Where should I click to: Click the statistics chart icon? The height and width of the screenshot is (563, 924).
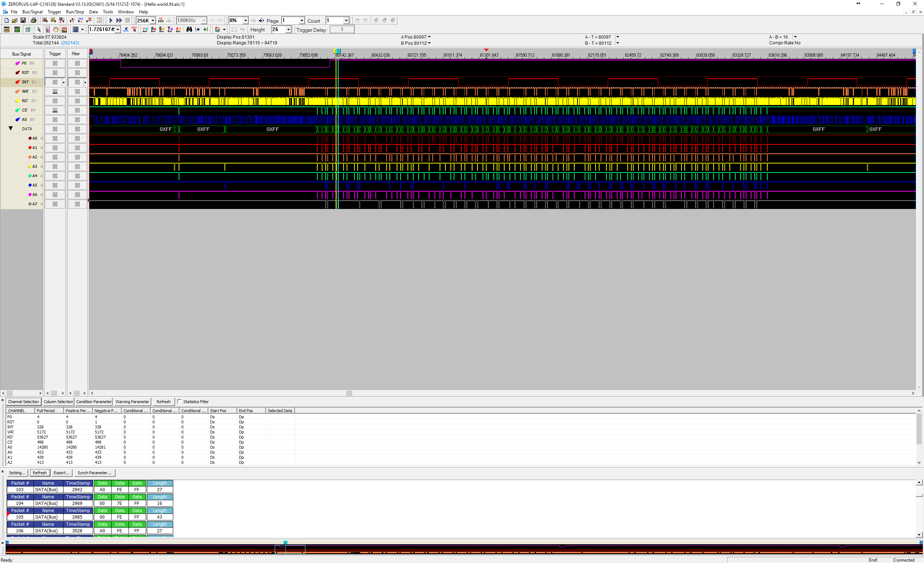click(x=64, y=30)
